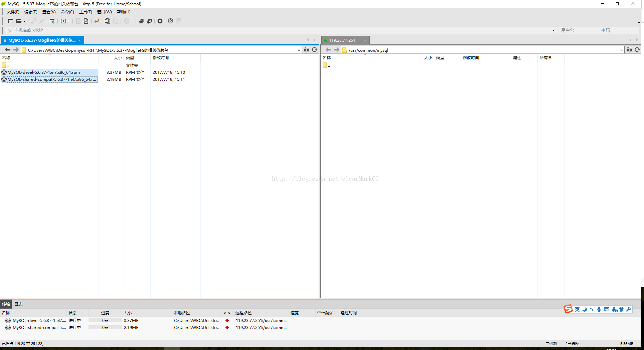The width and height of the screenshot is (644, 350).
Task: Open help with the question-mark icon
Action: tap(170, 21)
